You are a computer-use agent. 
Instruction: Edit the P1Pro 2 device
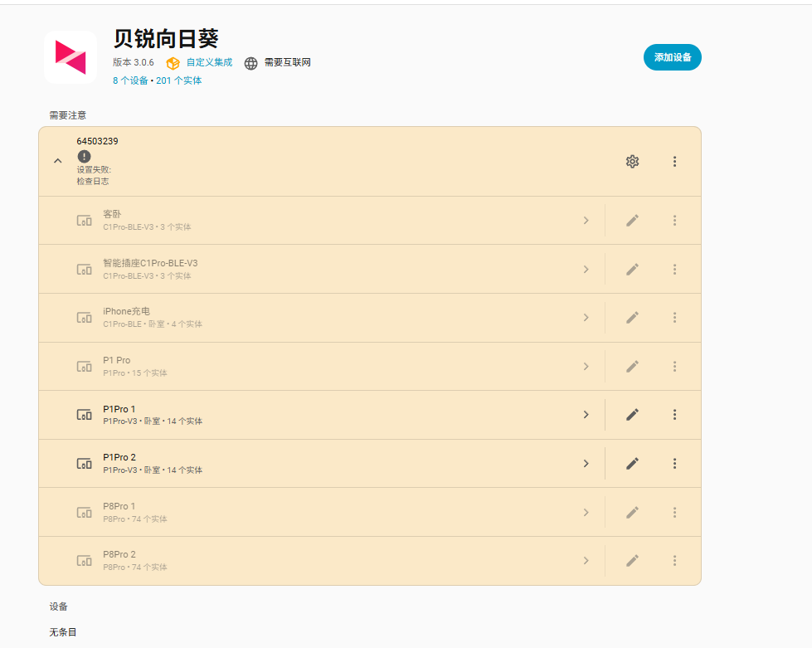(x=632, y=464)
